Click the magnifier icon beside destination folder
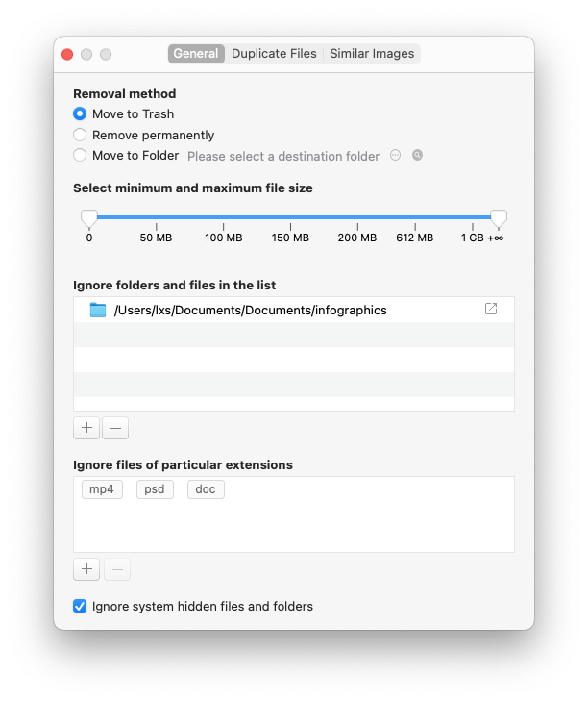 (x=417, y=155)
